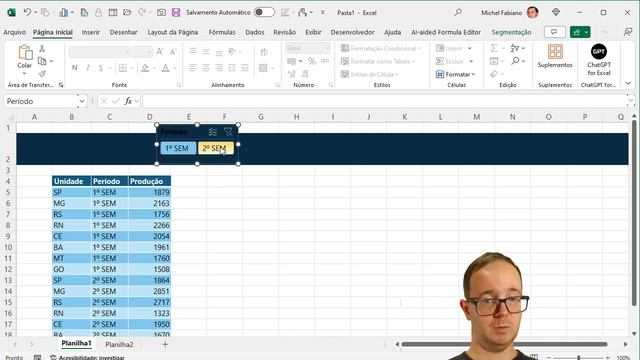Click GO in the Unidade column
This screenshot has height=360, width=640.
tap(72, 269)
